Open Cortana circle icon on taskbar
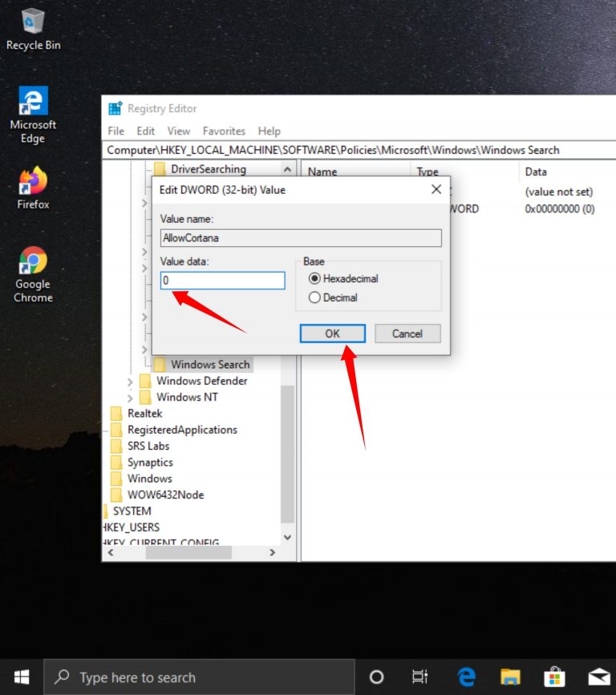This screenshot has width=616, height=695. [376, 677]
